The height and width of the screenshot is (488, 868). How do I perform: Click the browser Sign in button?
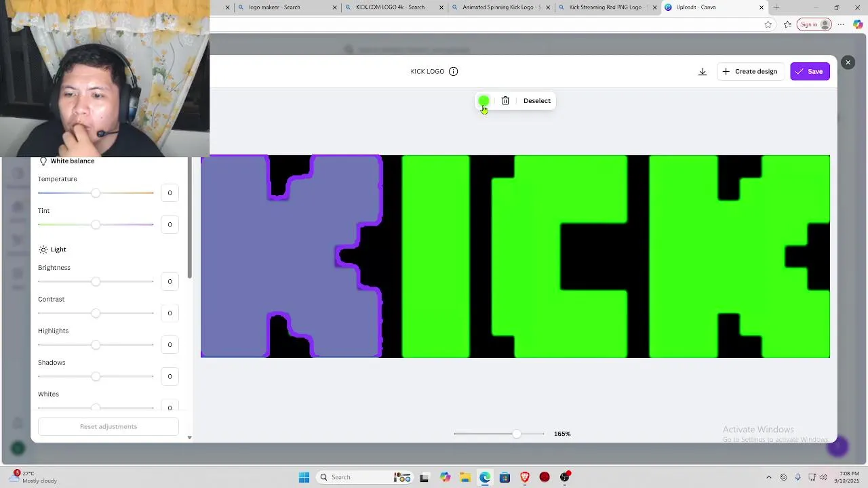tap(814, 24)
